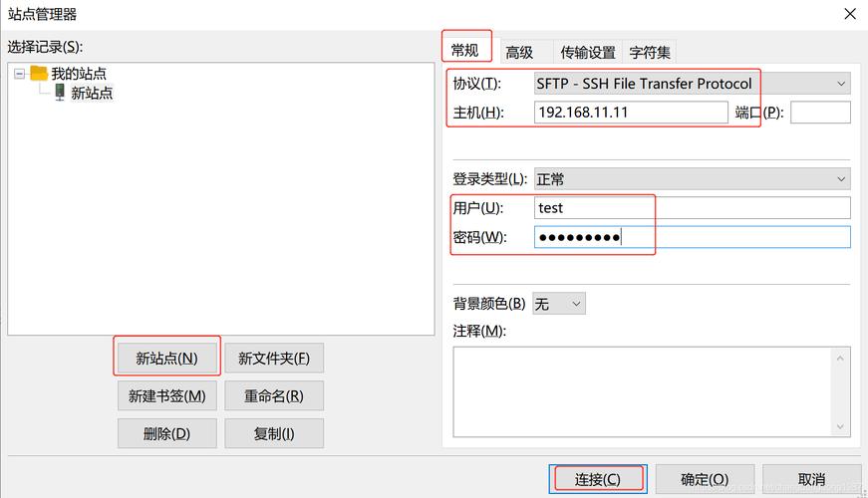Switch to the 传输设置 tab
Screen dimensions: 868x498
[588, 53]
